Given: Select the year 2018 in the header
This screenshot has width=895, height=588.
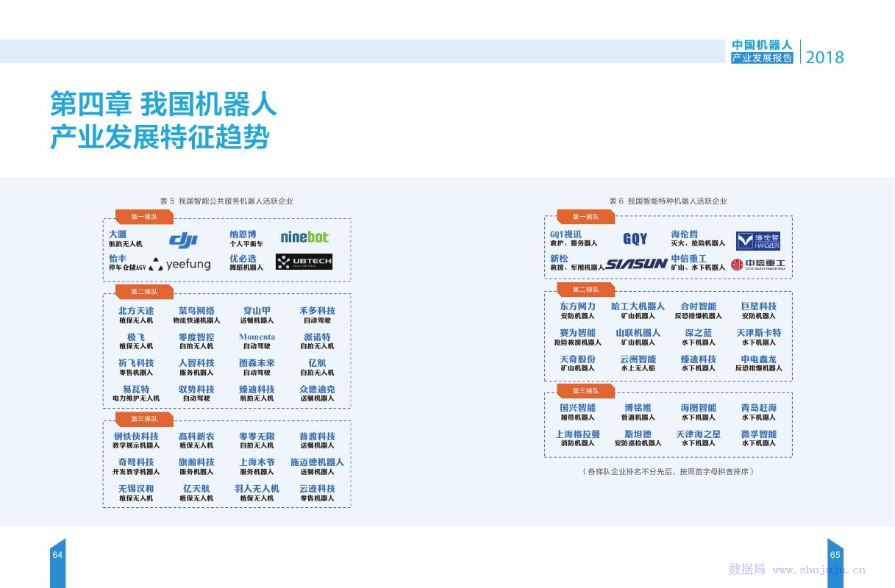Looking at the screenshot, I should coord(825,57).
